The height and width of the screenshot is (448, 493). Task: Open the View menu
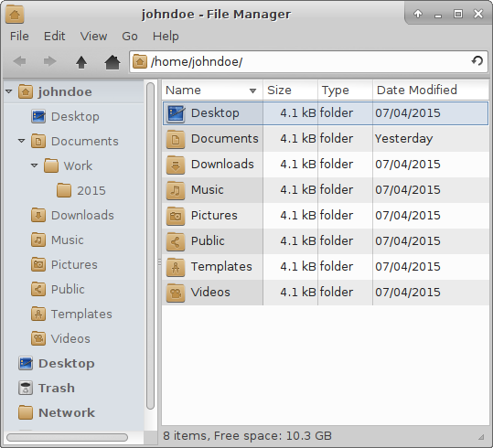[x=93, y=37]
